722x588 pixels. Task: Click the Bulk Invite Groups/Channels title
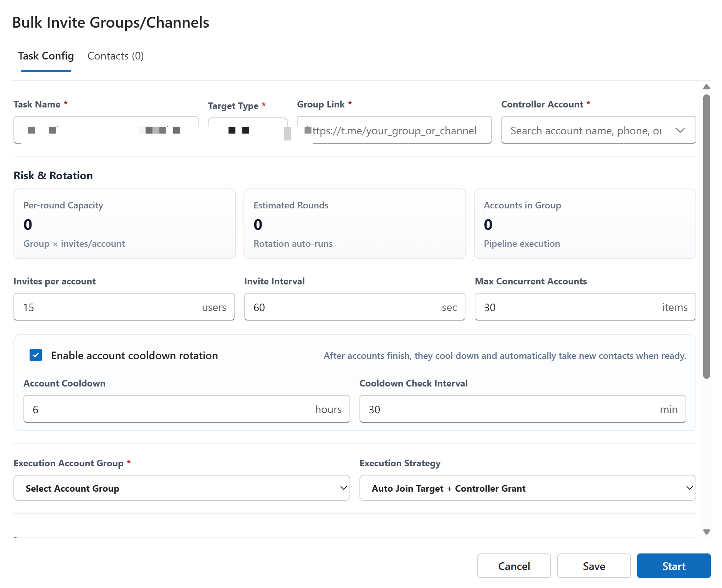pyautogui.click(x=111, y=22)
